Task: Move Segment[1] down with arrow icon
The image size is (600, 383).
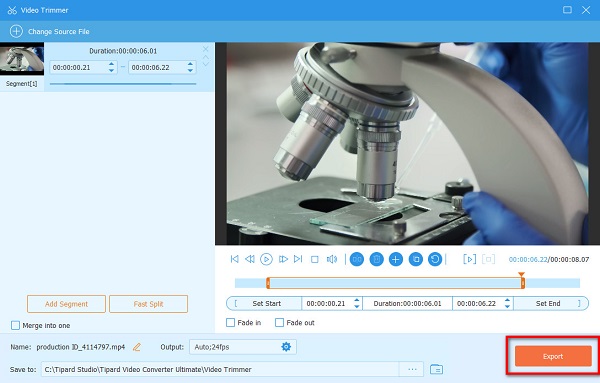Action: click(x=205, y=64)
